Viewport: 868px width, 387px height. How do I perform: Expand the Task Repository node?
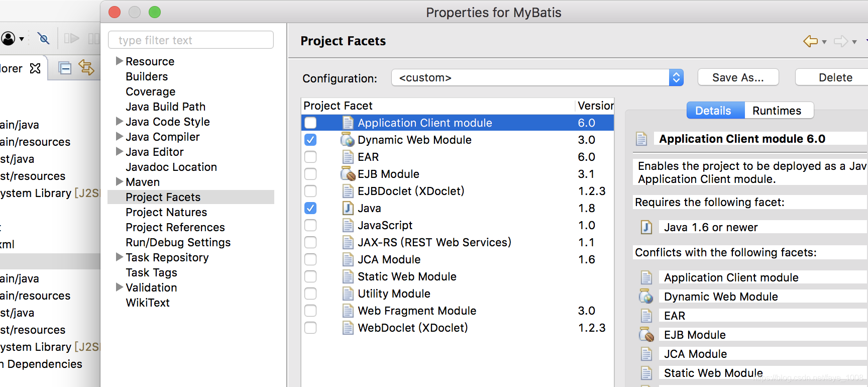coord(119,257)
